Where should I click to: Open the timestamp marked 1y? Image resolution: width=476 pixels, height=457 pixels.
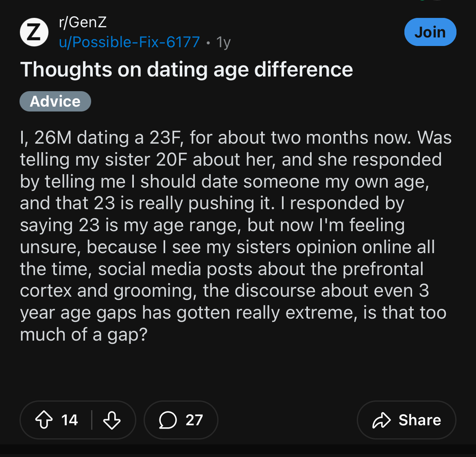click(223, 42)
